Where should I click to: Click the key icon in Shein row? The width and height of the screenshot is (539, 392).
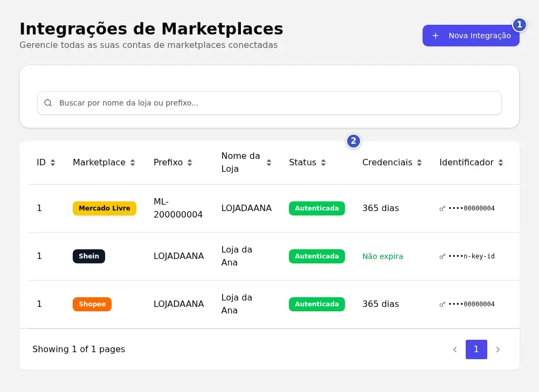pos(443,256)
